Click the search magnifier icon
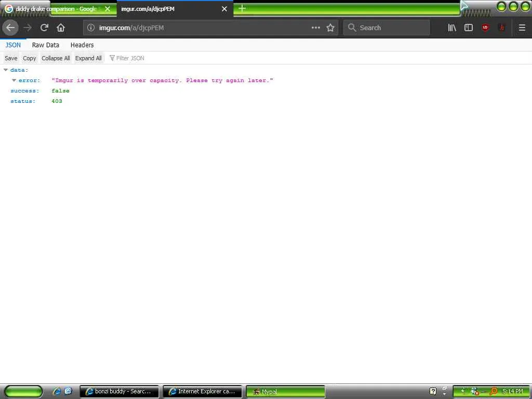The width and height of the screenshot is (532, 399). [352, 28]
